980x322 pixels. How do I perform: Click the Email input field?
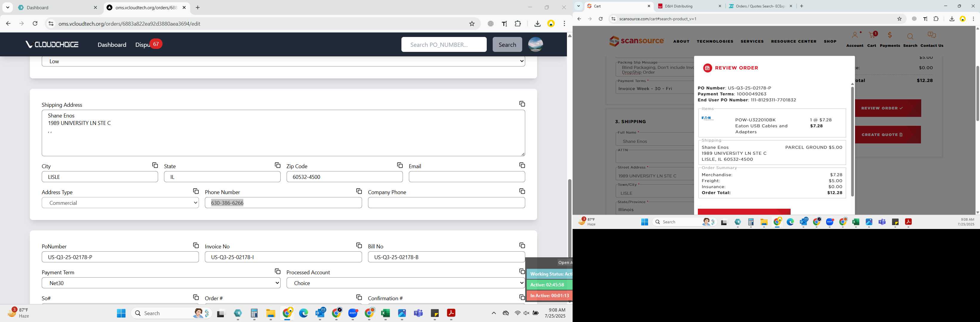467,177
